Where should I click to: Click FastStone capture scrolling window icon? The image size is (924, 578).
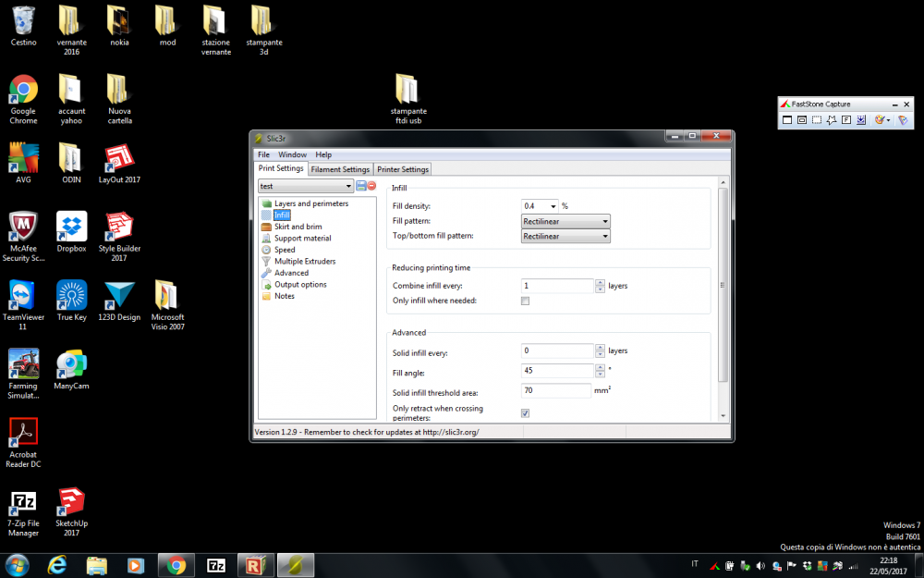click(x=861, y=120)
